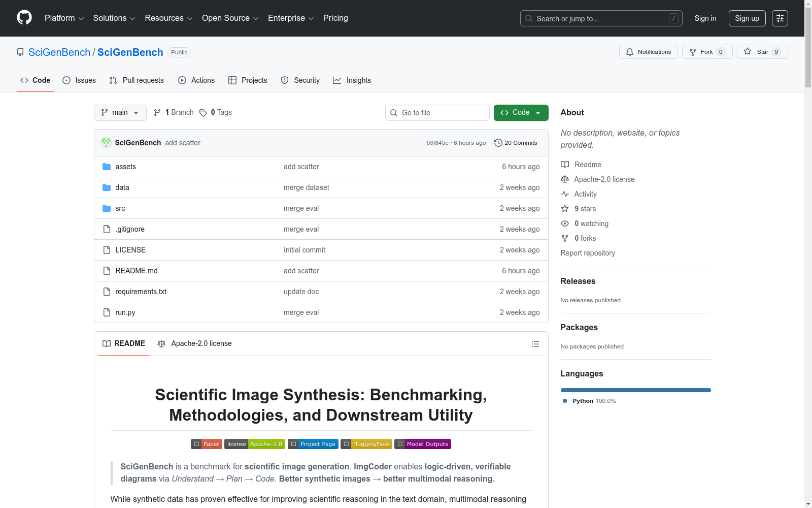Image resolution: width=812 pixels, height=508 pixels.
Task: Switch to the Issues tab
Action: [x=79, y=80]
